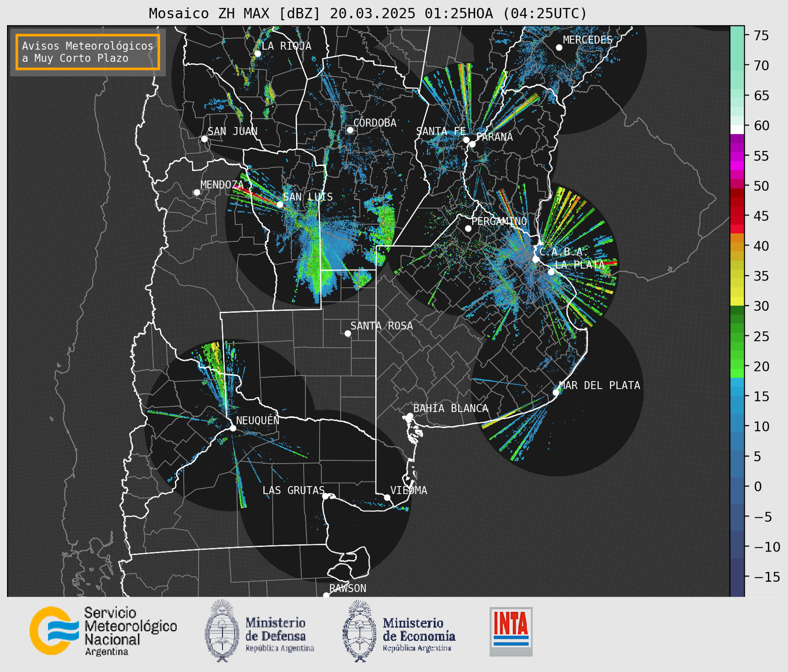Click the LAS GRUTAS city marker dot
This screenshot has height=672, width=788.
point(326,496)
